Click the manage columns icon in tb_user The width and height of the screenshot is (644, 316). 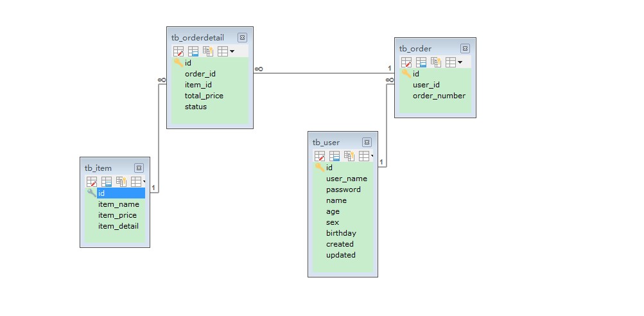click(x=335, y=156)
